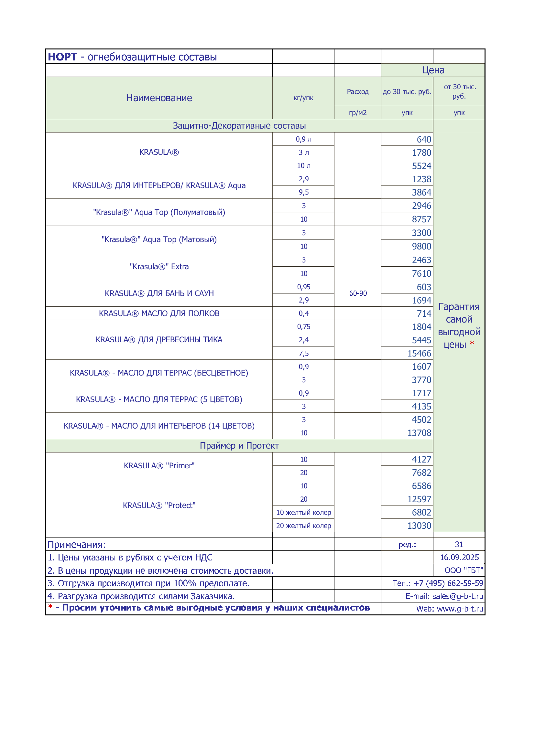Select the price 13708 cell
The width and height of the screenshot is (535, 756).
click(x=407, y=433)
